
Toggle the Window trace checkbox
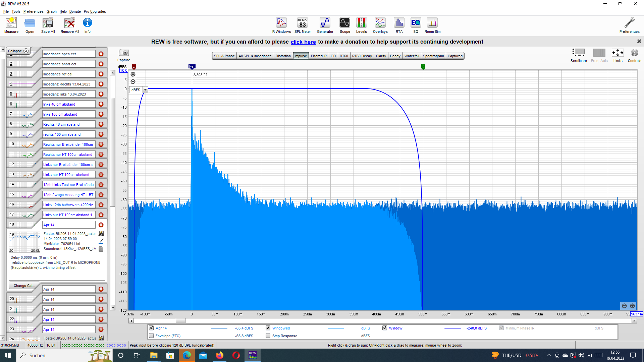(385, 328)
